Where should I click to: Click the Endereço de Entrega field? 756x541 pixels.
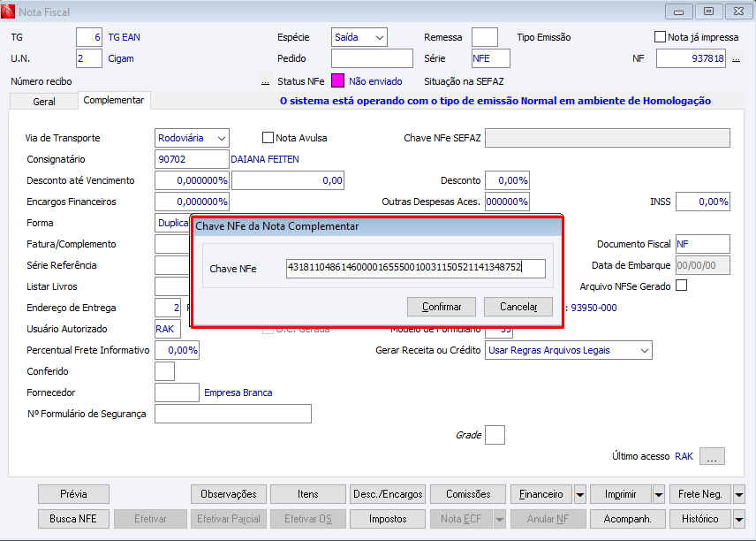click(x=168, y=308)
